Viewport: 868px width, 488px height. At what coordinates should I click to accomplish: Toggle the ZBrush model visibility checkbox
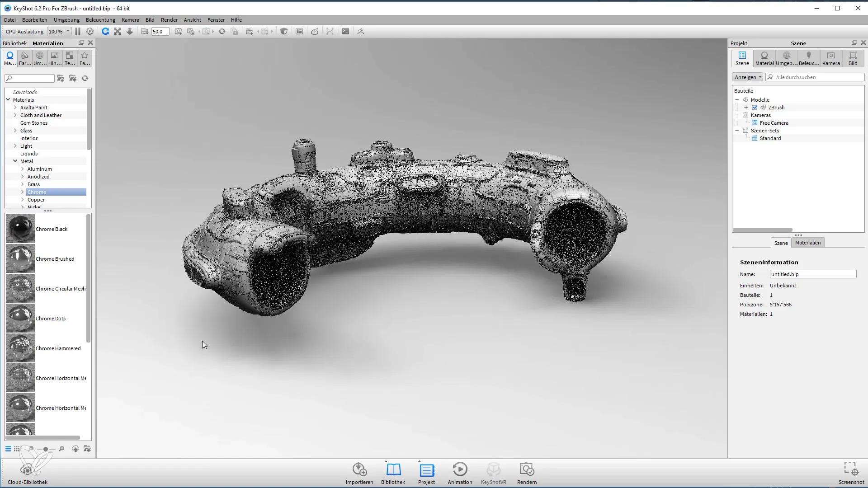coord(755,108)
